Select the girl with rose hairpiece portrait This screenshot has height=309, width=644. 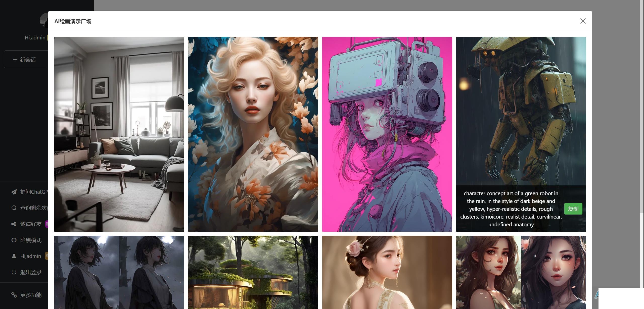tap(387, 272)
